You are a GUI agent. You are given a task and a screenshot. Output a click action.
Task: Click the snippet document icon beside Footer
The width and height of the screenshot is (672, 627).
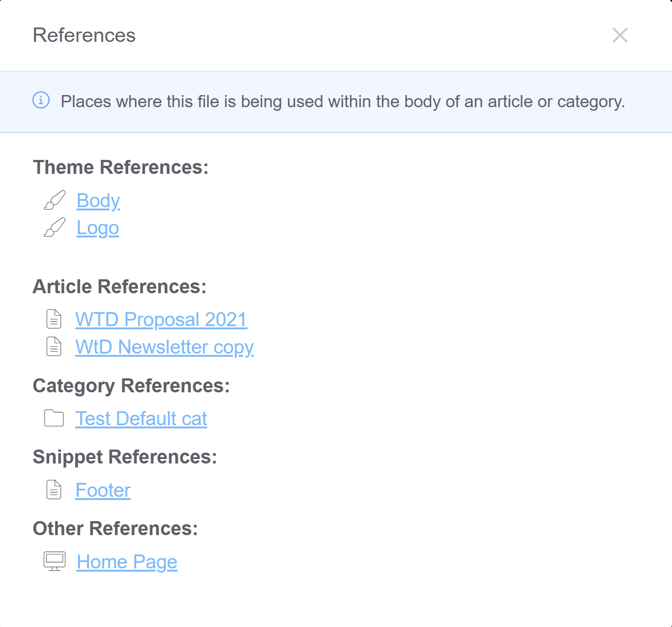pyautogui.click(x=54, y=490)
